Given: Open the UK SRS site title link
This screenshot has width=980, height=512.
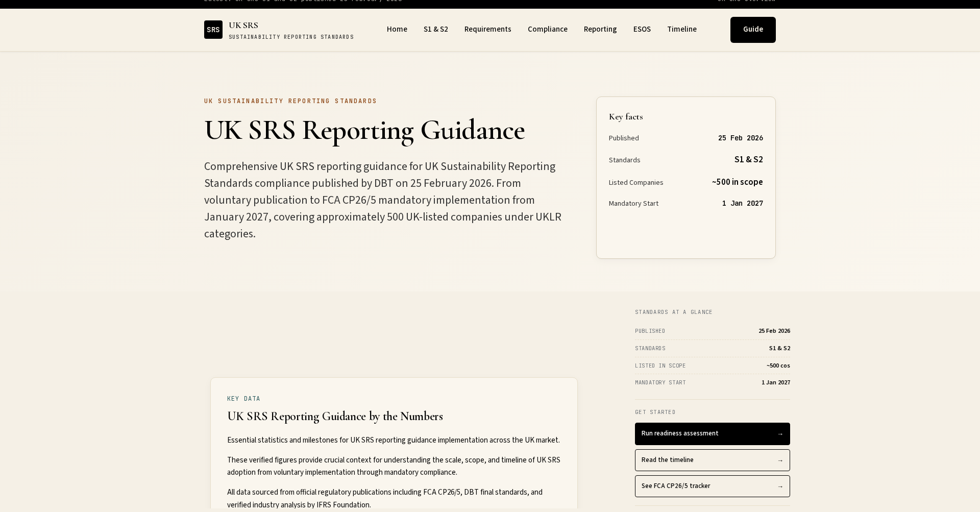Looking at the screenshot, I should 243,26.
